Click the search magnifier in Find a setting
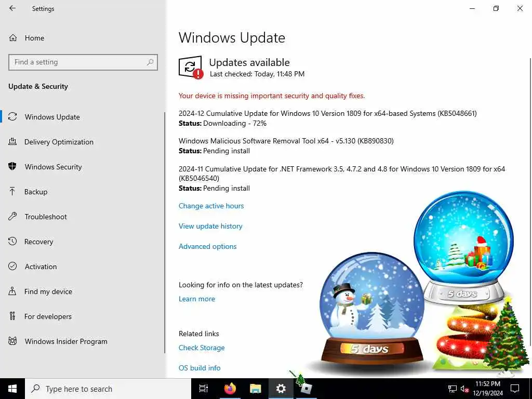532x399 pixels. click(x=150, y=62)
